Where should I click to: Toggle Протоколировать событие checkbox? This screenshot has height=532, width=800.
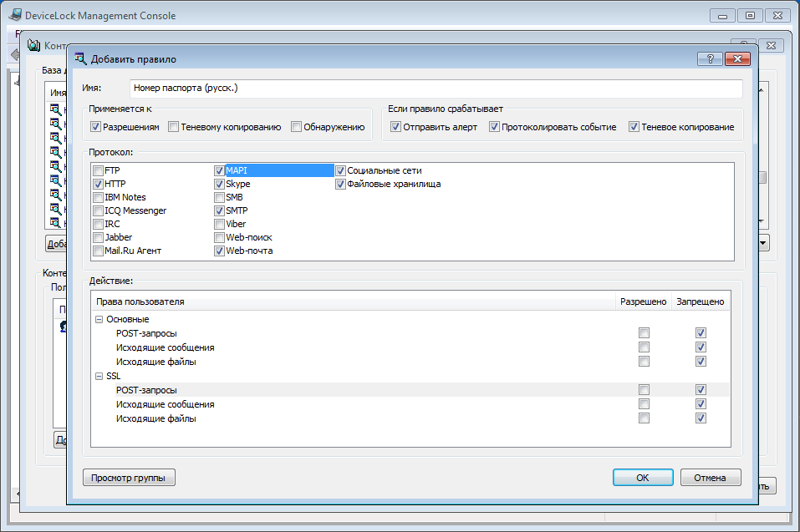tap(494, 127)
